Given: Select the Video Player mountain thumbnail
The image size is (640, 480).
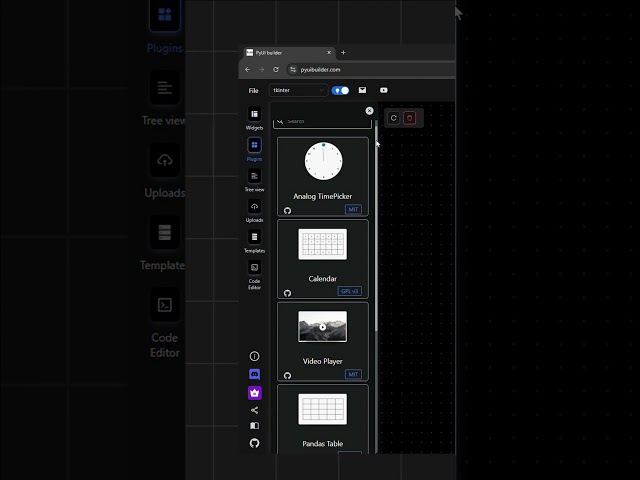Looking at the screenshot, I should [x=322, y=327].
